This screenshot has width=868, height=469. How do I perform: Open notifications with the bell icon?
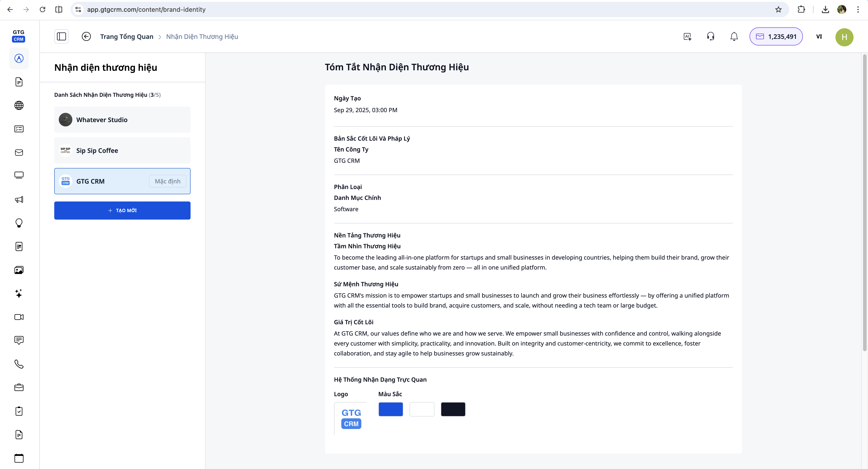pyautogui.click(x=734, y=36)
